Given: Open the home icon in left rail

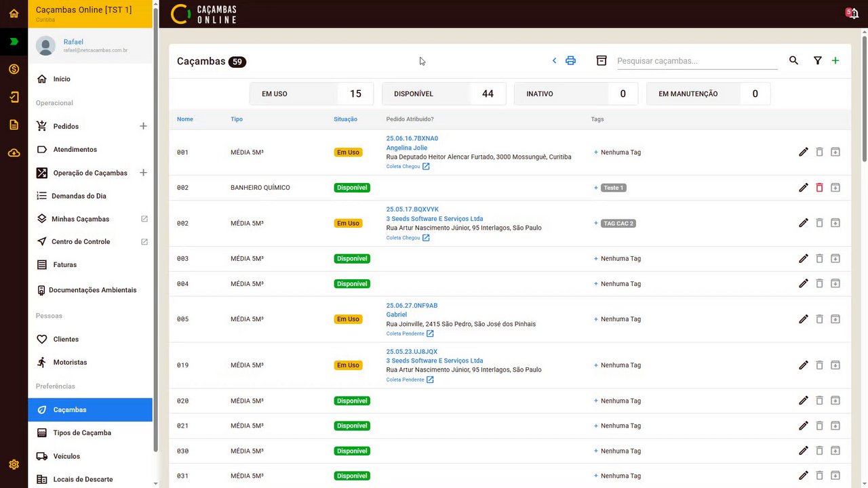Looking at the screenshot, I should click(14, 14).
